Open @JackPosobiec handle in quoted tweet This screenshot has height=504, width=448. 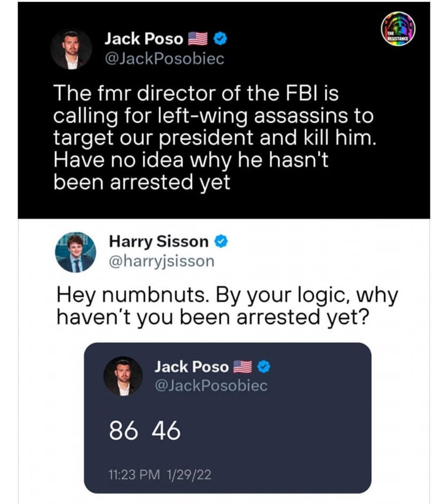coord(211,386)
